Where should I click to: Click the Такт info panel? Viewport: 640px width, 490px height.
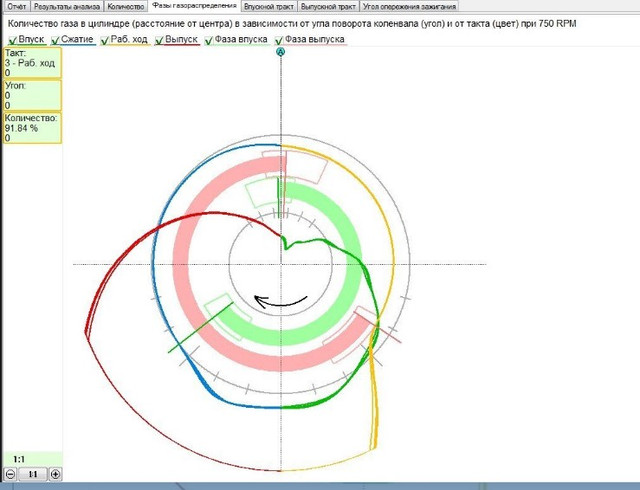(x=33, y=63)
